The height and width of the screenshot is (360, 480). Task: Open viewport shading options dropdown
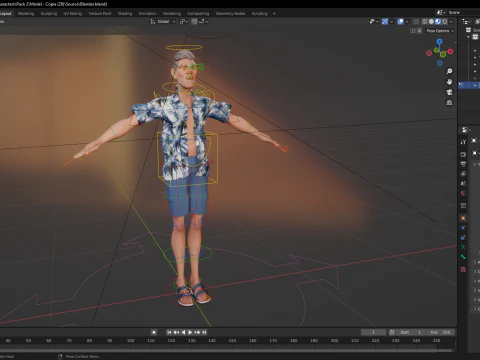451,22
